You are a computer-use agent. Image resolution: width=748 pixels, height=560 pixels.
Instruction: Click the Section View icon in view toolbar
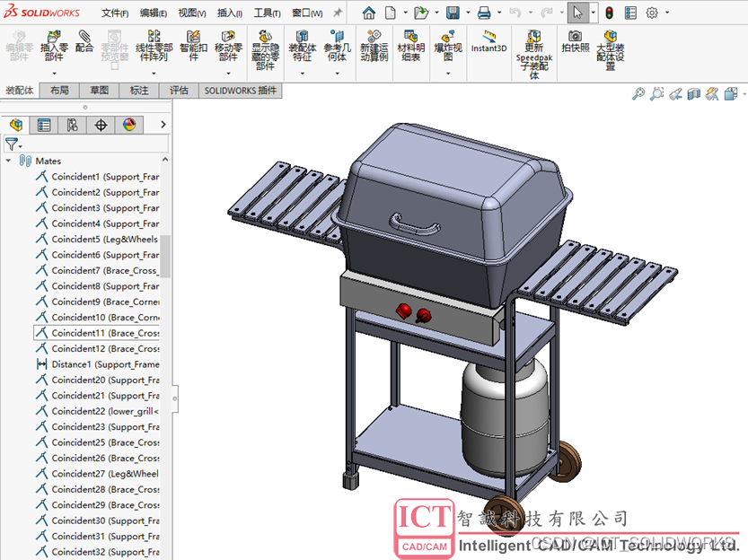point(694,93)
